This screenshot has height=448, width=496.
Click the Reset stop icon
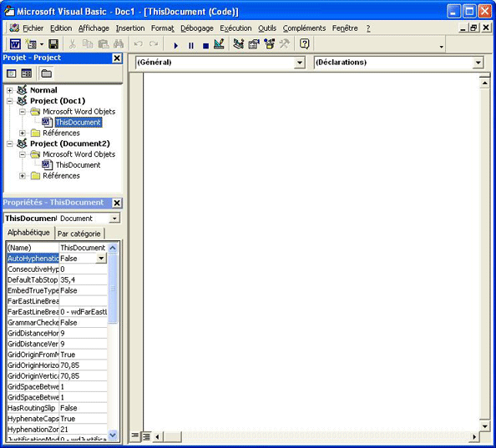tap(205, 46)
